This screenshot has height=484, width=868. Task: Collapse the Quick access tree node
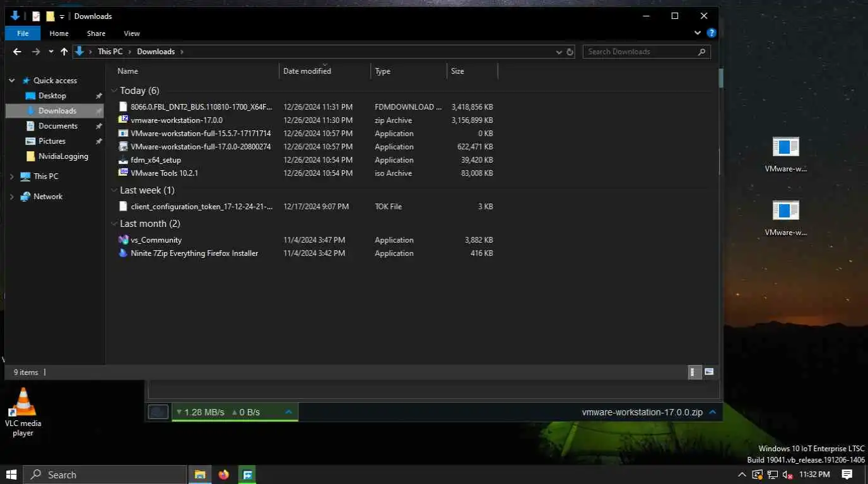pyautogui.click(x=11, y=81)
